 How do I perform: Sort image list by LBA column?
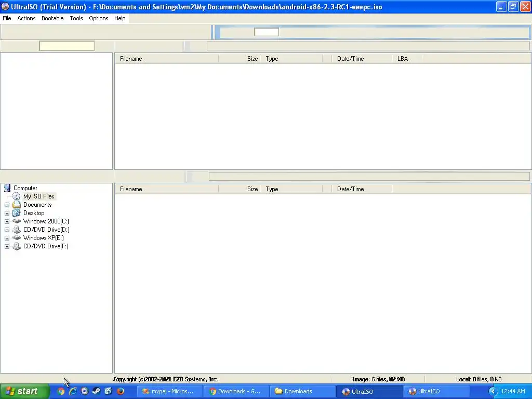(407, 59)
